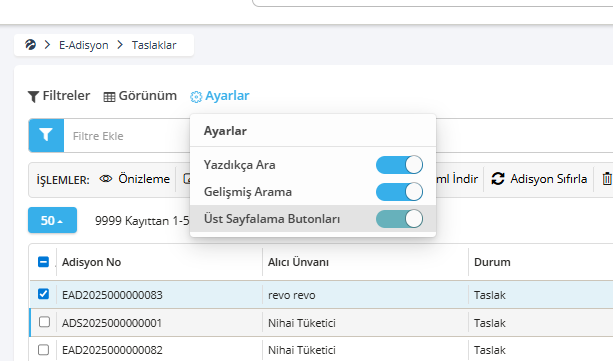Viewport: 613px width, 361px height.
Task: Open home from breadcrumb logo icon
Action: pyautogui.click(x=30, y=45)
